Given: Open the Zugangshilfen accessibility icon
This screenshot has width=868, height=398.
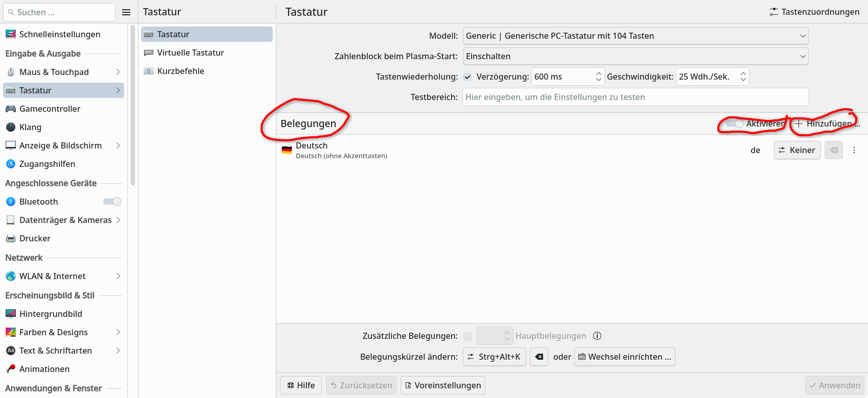Looking at the screenshot, I should 11,164.
